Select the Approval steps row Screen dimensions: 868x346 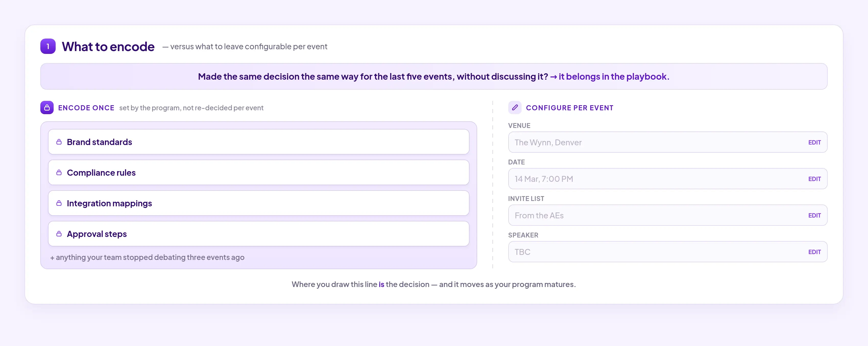(x=258, y=234)
